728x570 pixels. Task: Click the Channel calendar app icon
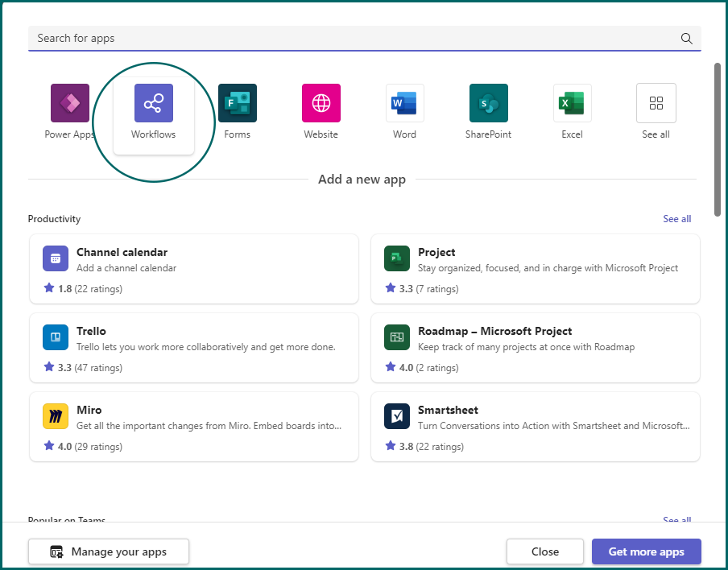[x=56, y=258]
